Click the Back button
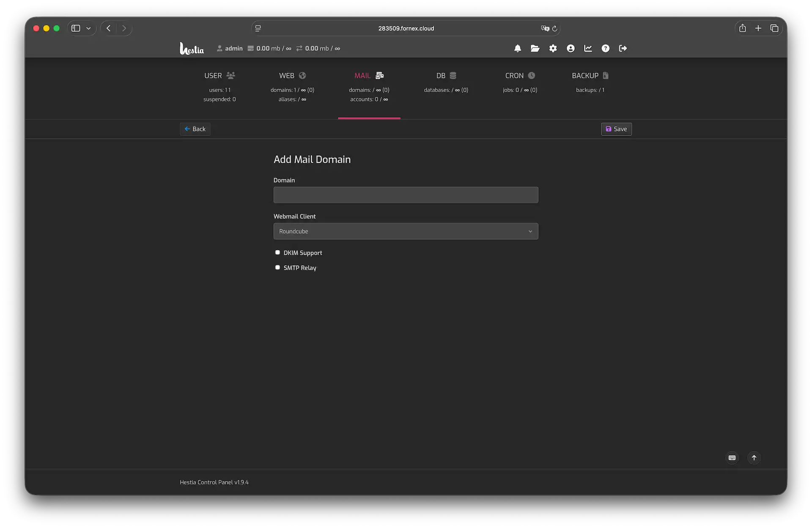 (x=195, y=129)
